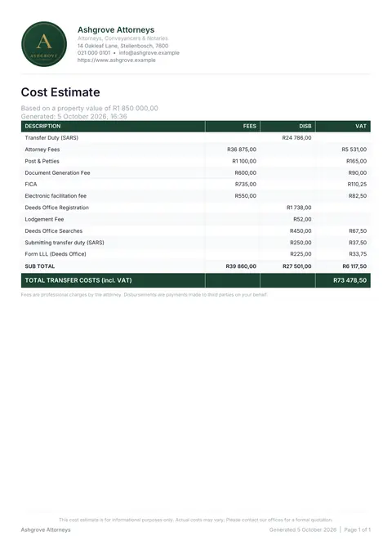The width and height of the screenshot is (392, 554).
Task: Click the R5 531,00 VAT amount
Action: 354,150
